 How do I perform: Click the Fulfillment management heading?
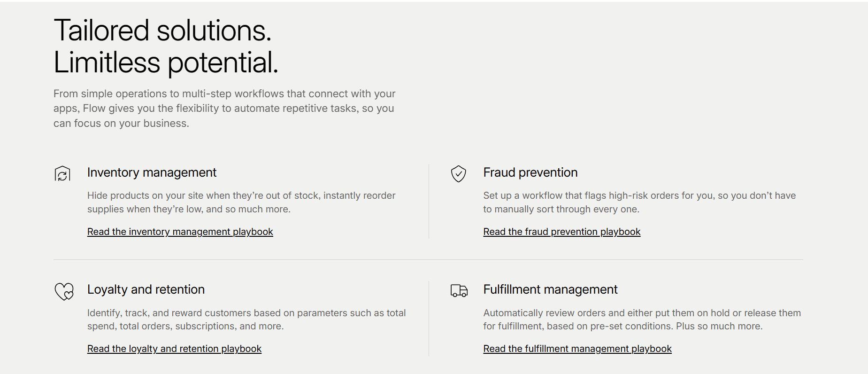[x=550, y=289]
